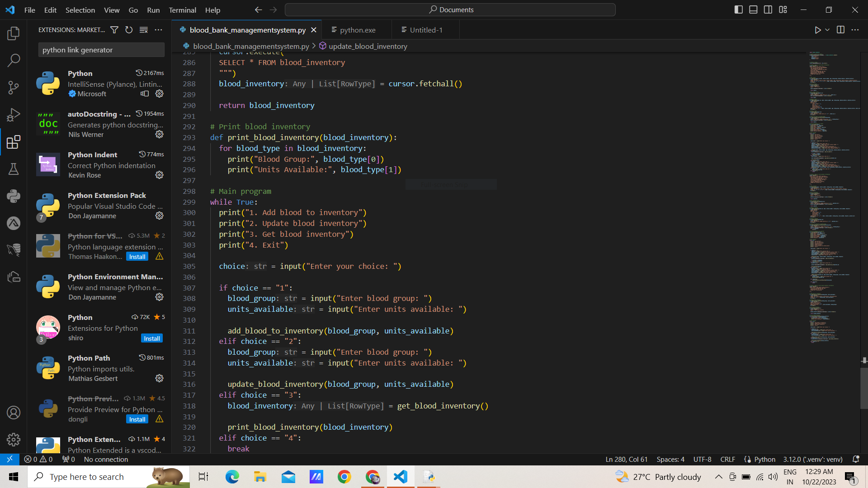Install the Python extension by shiro
Image resolution: width=868 pixels, height=488 pixels.
coord(152,338)
